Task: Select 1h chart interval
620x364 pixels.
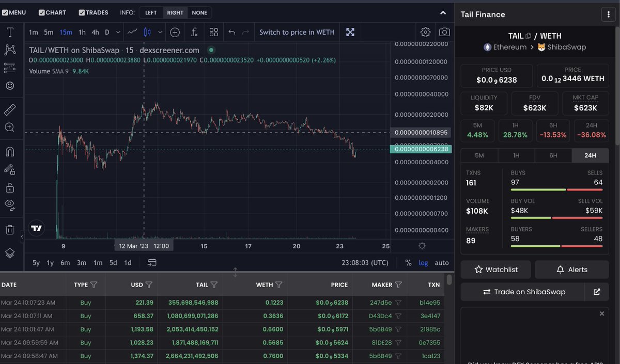Action: (82, 32)
